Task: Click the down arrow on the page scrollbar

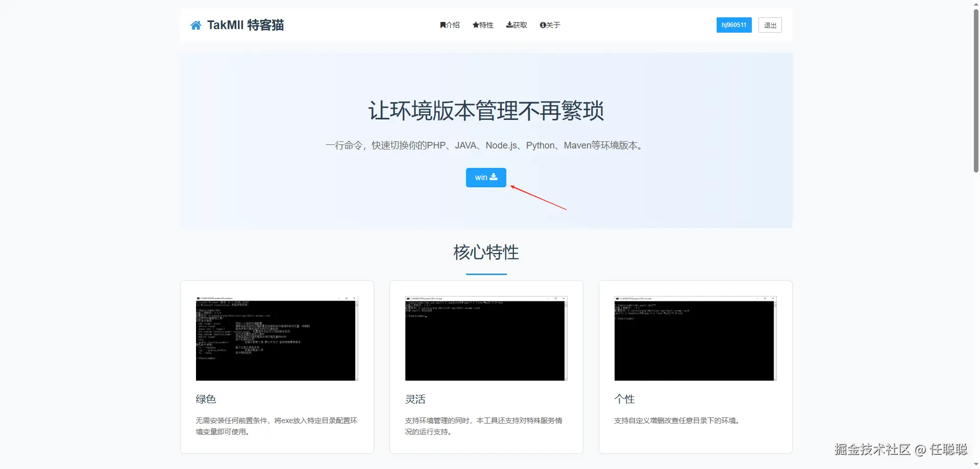Action: [975, 465]
